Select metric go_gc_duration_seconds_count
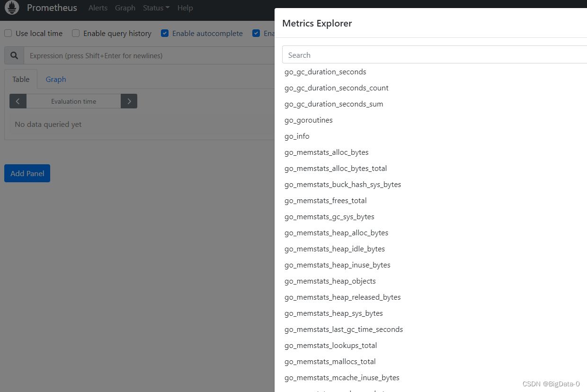587x392 pixels. point(337,88)
